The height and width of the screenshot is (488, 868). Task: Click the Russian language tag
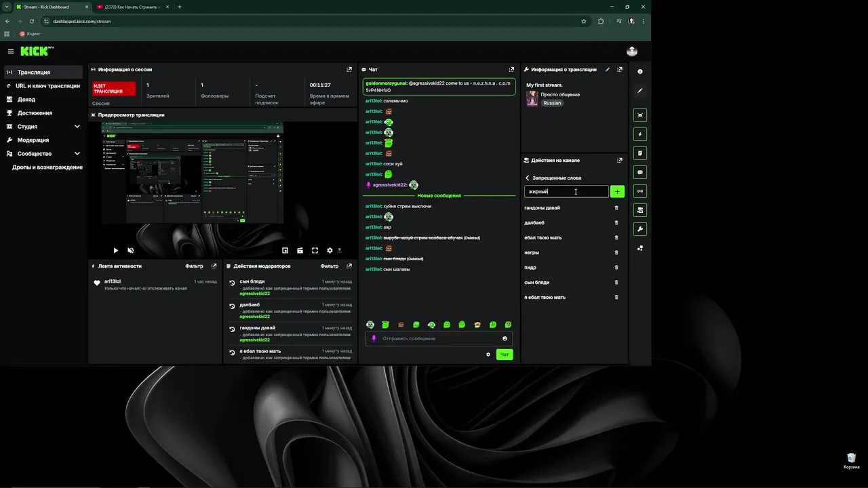[552, 103]
